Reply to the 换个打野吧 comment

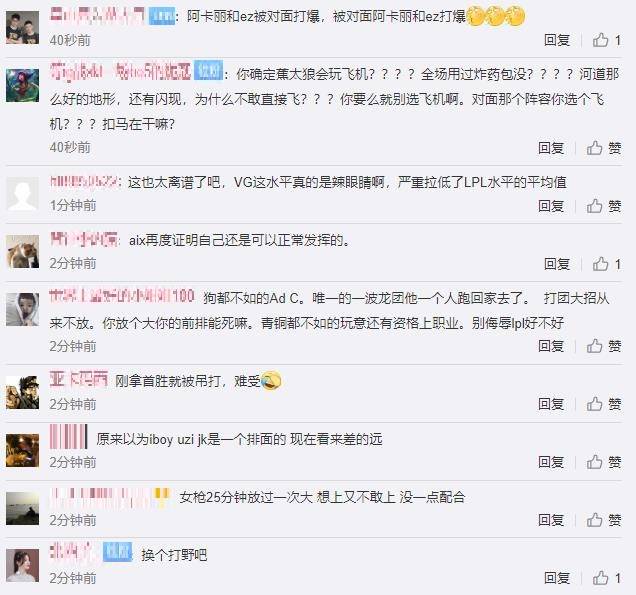[557, 578]
